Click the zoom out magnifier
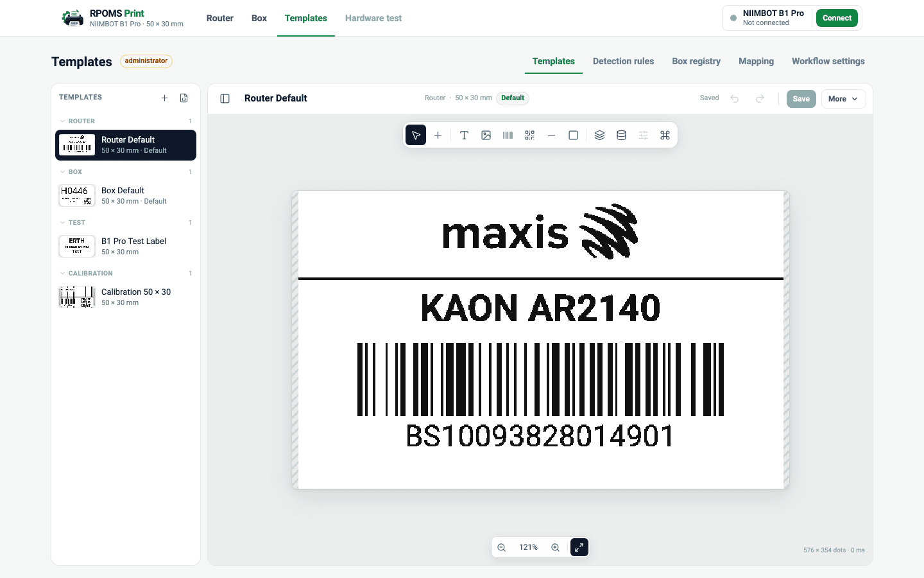The image size is (924, 578). click(502, 547)
